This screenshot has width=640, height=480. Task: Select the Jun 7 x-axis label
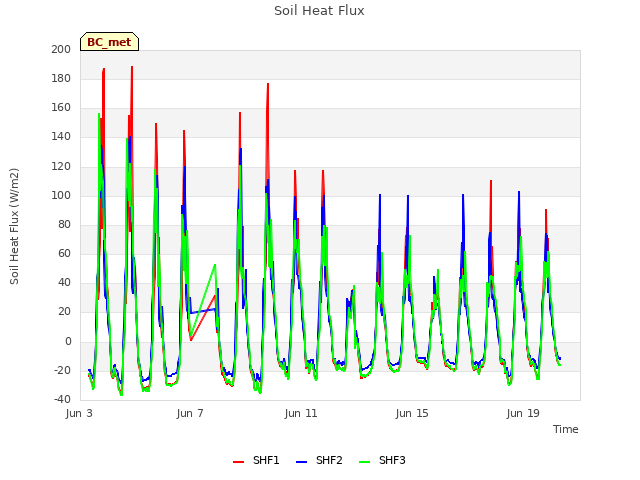(190, 413)
